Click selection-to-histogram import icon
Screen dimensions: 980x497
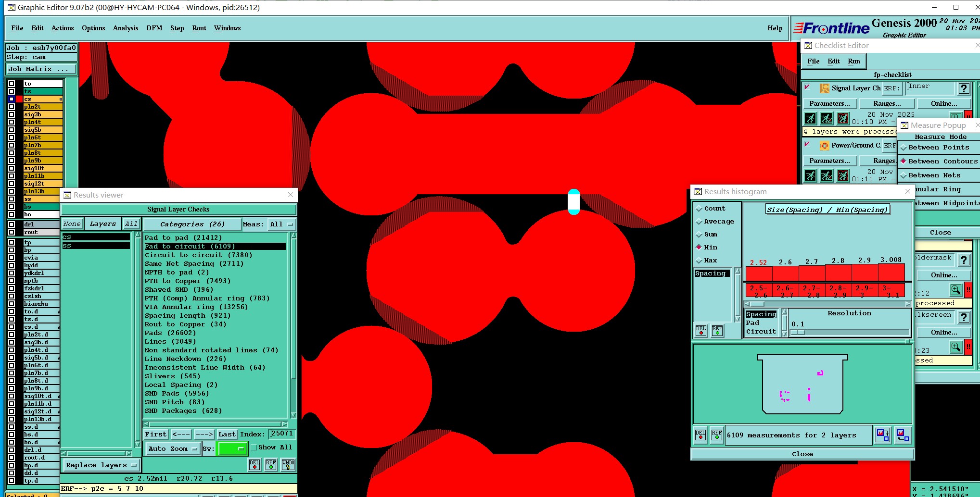pyautogui.click(x=903, y=435)
